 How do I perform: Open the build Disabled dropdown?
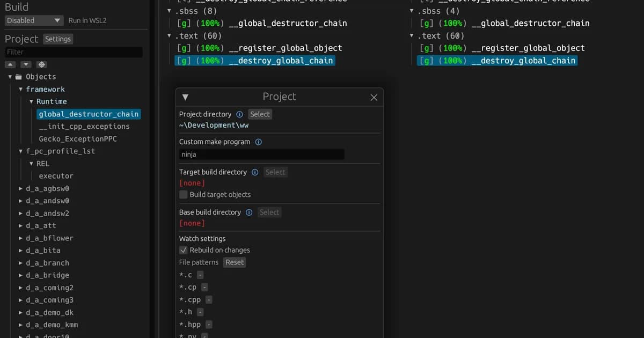click(x=34, y=20)
